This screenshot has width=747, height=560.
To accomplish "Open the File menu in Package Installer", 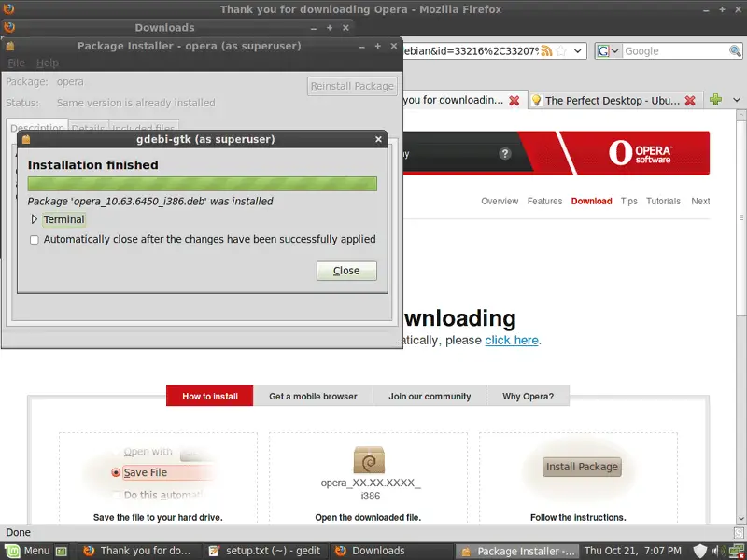I will coord(16,63).
